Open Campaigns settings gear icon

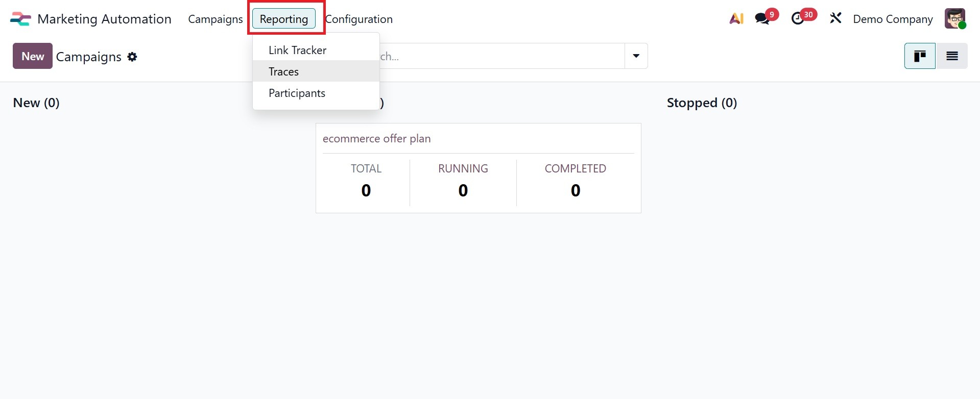click(132, 57)
